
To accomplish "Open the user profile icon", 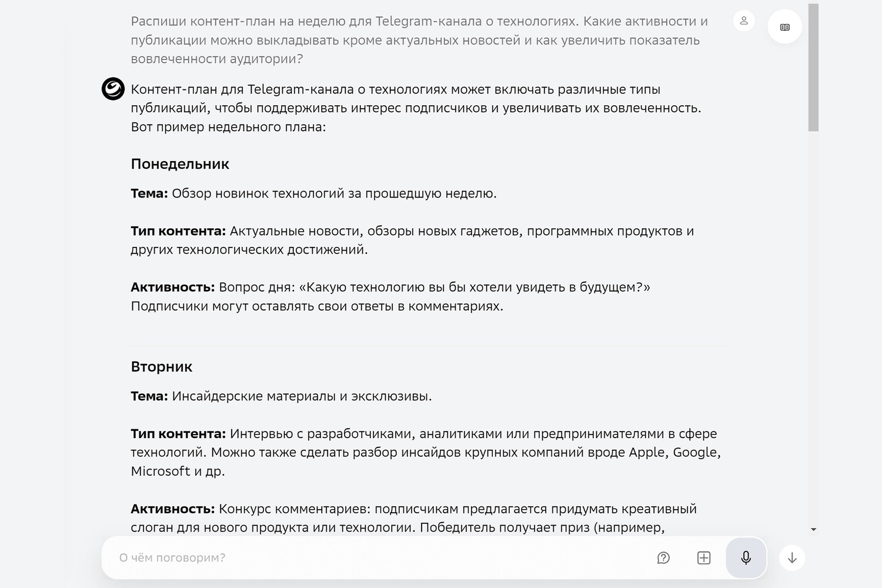I will click(x=744, y=21).
